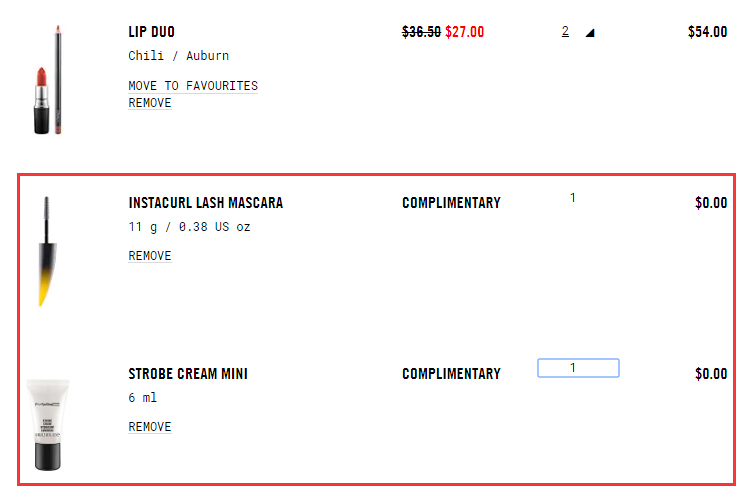Viewport: 745px width, 488px height.
Task: Click the red $27.00 sale price
Action: pos(464,32)
